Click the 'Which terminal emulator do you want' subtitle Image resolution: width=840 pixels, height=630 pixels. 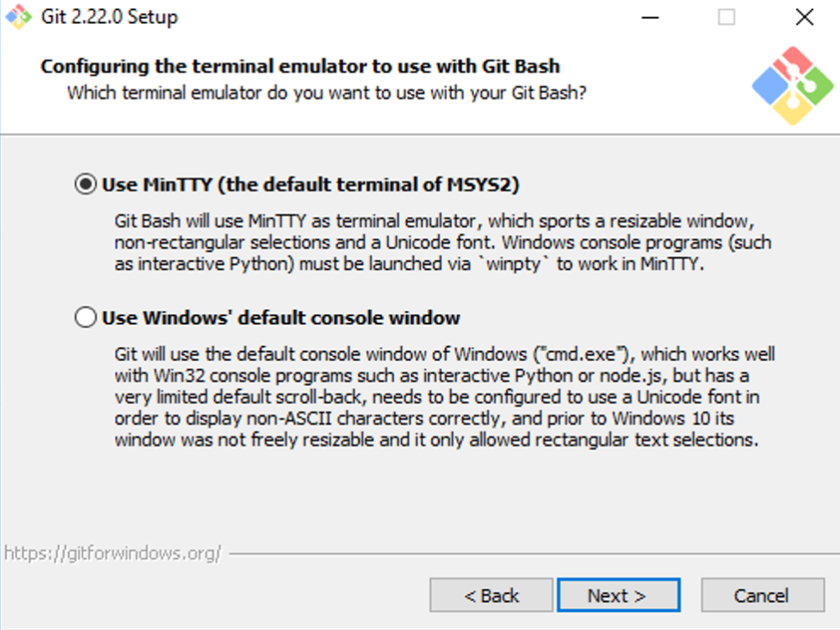(x=326, y=94)
